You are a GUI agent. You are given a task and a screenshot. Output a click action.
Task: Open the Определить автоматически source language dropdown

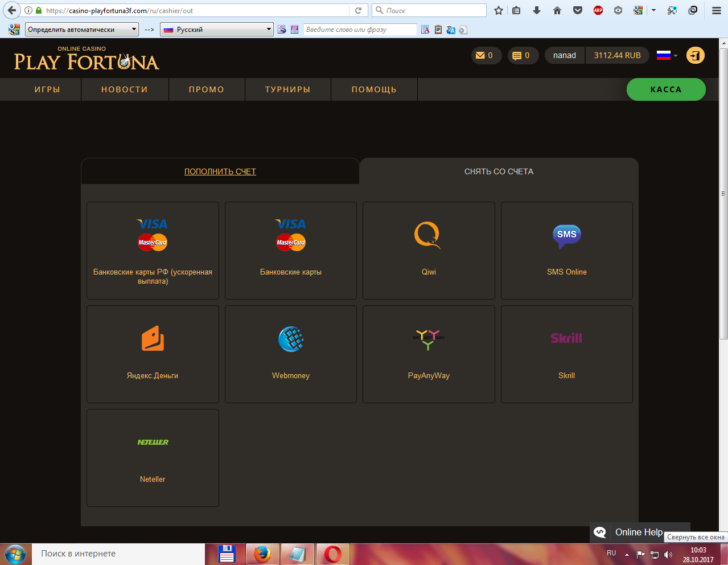pos(82,30)
